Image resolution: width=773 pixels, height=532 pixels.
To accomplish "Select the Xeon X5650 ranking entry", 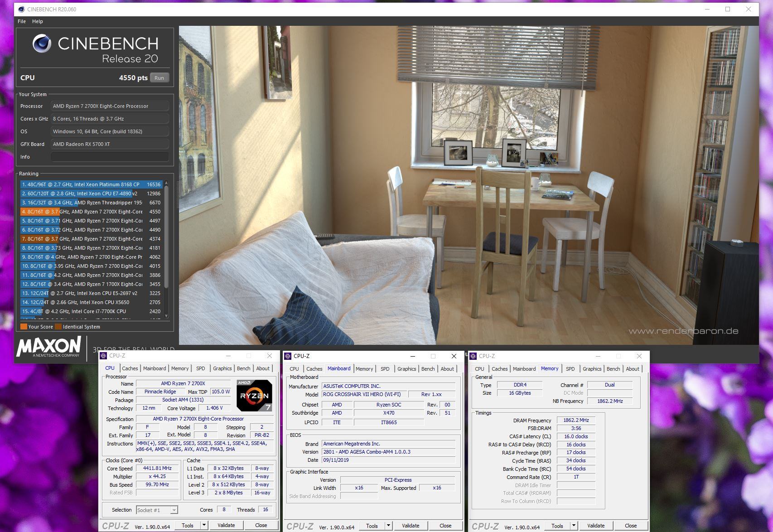I will (91, 302).
